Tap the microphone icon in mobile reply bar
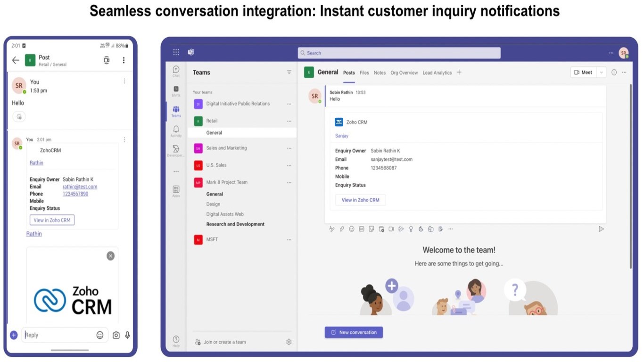644x362 pixels. (x=127, y=335)
